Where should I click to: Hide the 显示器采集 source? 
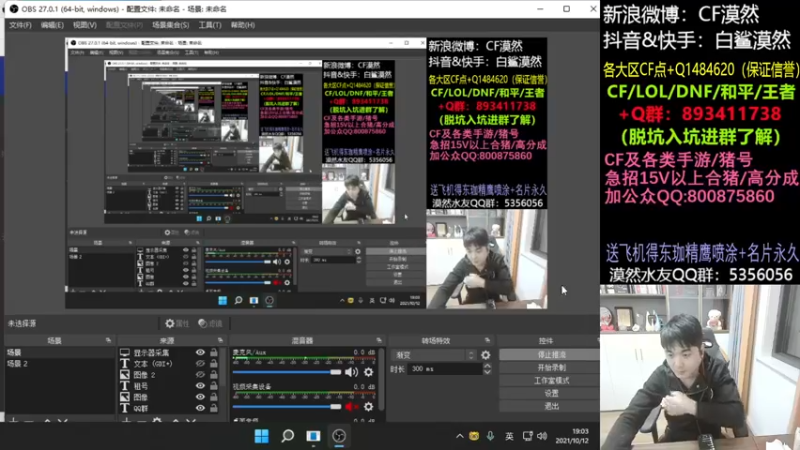pos(200,353)
